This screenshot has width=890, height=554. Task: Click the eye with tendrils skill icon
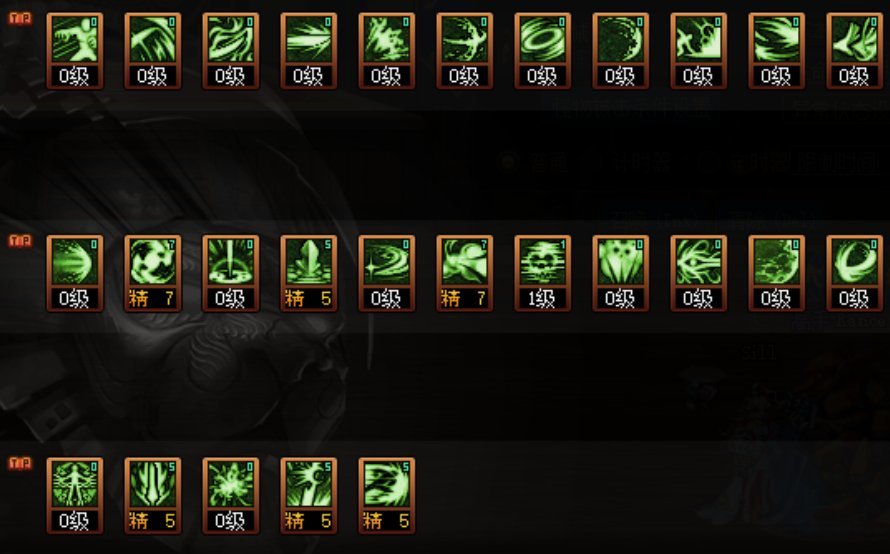pyautogui.click(x=699, y=274)
